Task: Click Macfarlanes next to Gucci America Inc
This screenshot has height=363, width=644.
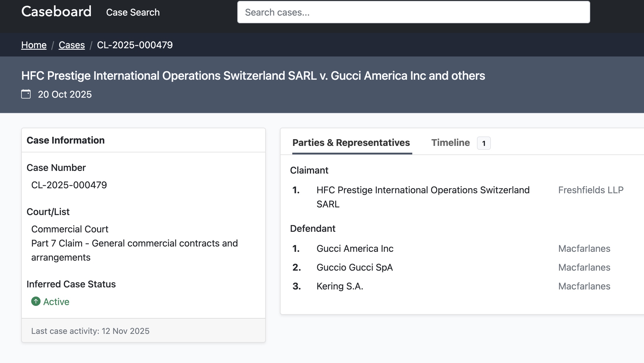Action: tap(584, 249)
